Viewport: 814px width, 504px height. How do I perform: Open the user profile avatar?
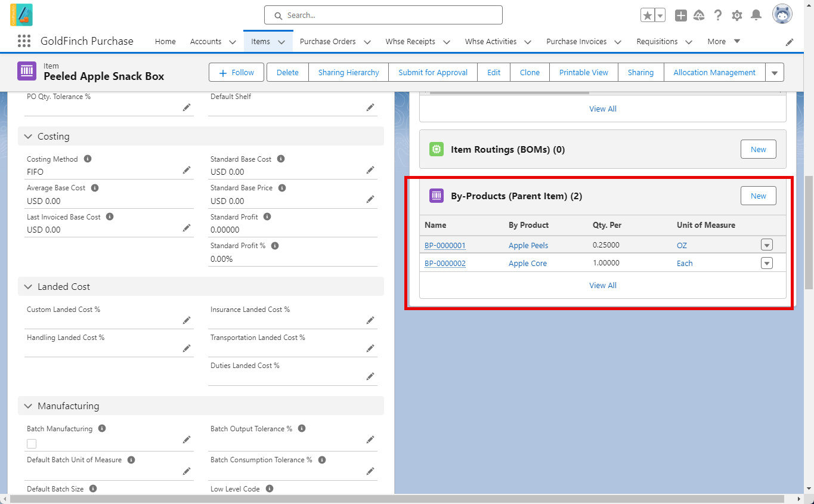click(x=782, y=14)
